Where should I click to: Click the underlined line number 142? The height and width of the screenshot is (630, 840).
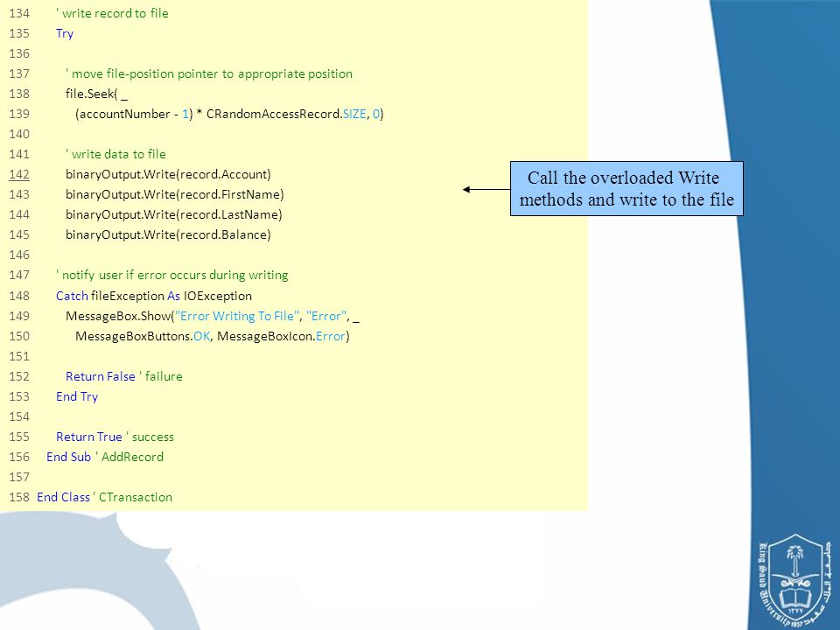19,175
